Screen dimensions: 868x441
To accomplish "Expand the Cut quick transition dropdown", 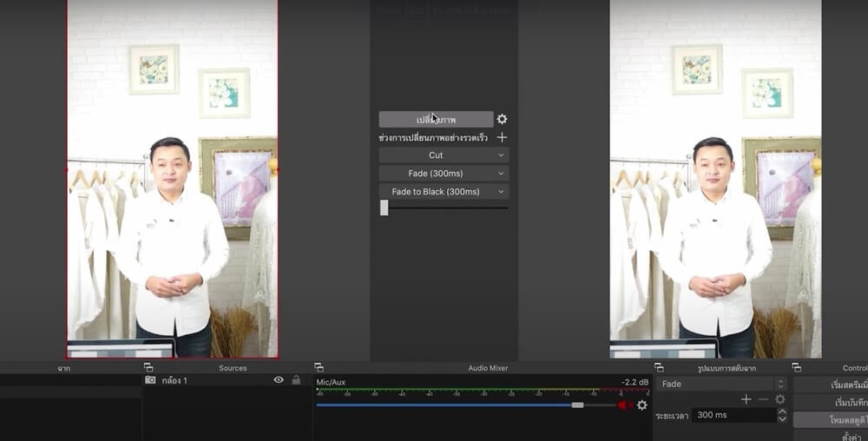I will (444, 155).
